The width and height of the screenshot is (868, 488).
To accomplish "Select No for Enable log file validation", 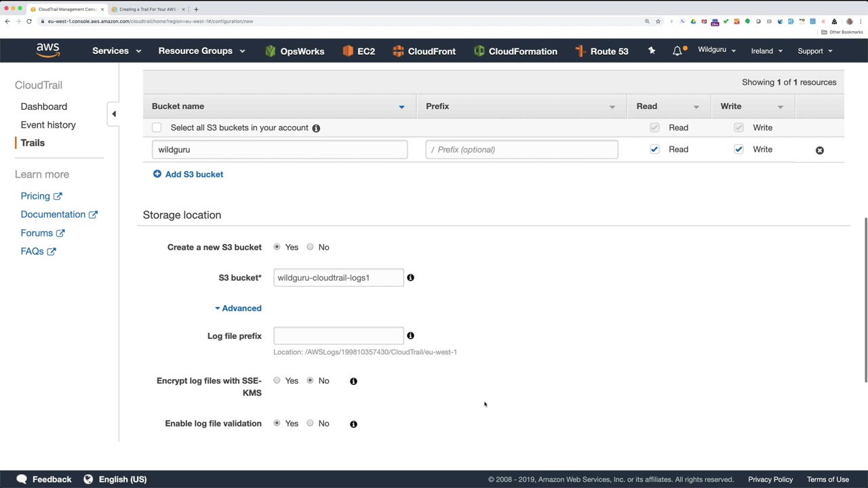I will (310, 423).
